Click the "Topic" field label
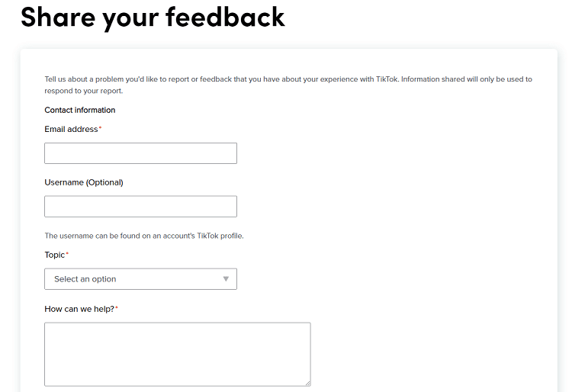This screenshot has width=572, height=392. tap(54, 255)
